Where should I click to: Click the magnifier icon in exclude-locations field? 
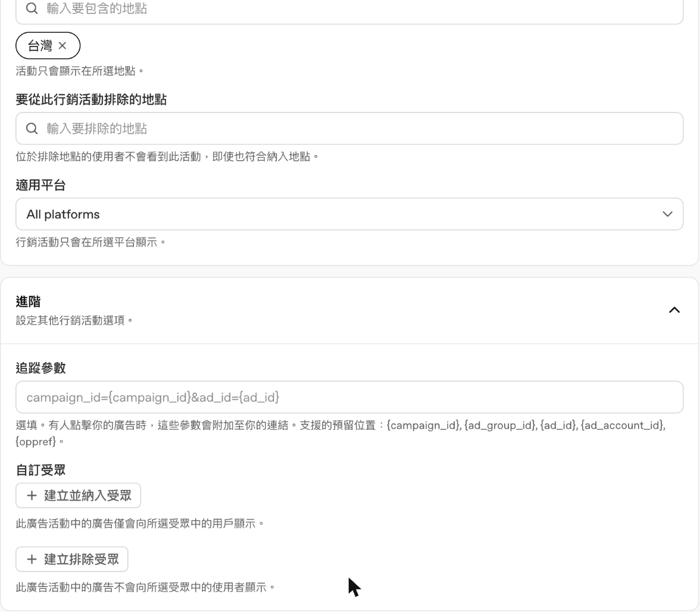pos(32,129)
